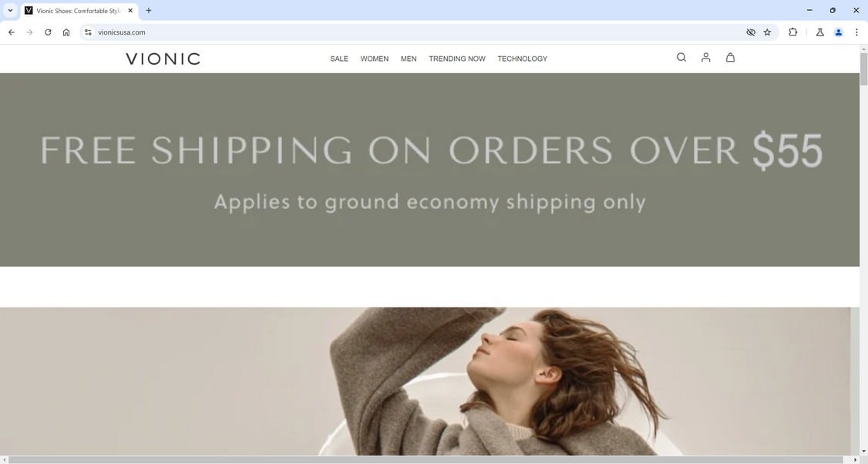Viewport: 868px width, 464px height.
Task: View site information icon beside the URL
Action: 88,32
